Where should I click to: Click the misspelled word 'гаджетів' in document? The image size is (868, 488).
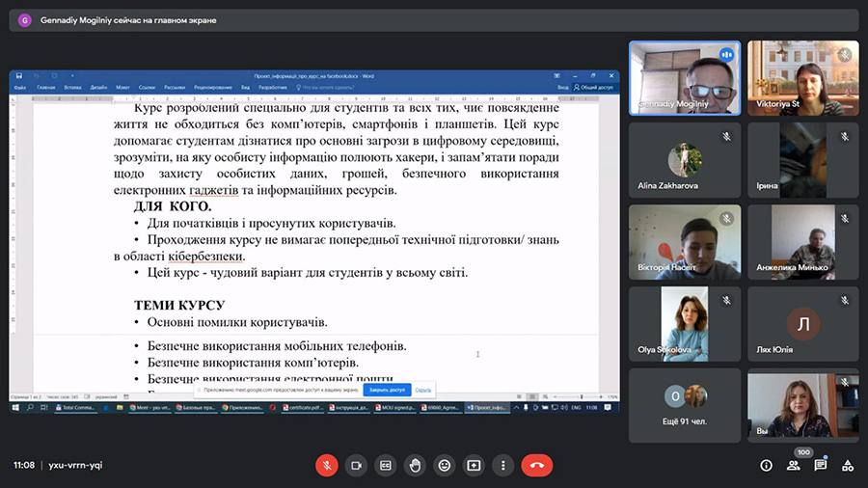214,190
